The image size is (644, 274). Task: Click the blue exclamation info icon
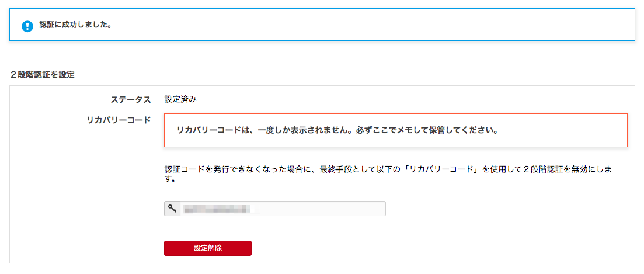coord(27,26)
